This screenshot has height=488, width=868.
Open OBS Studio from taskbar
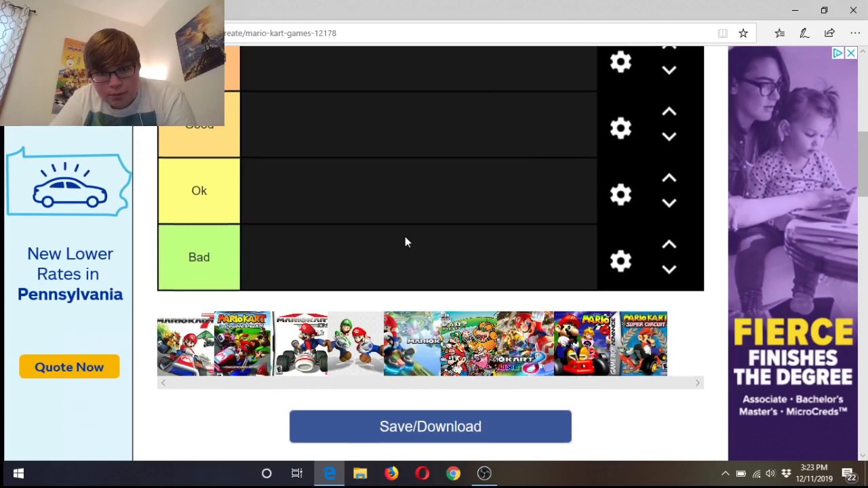pos(484,474)
